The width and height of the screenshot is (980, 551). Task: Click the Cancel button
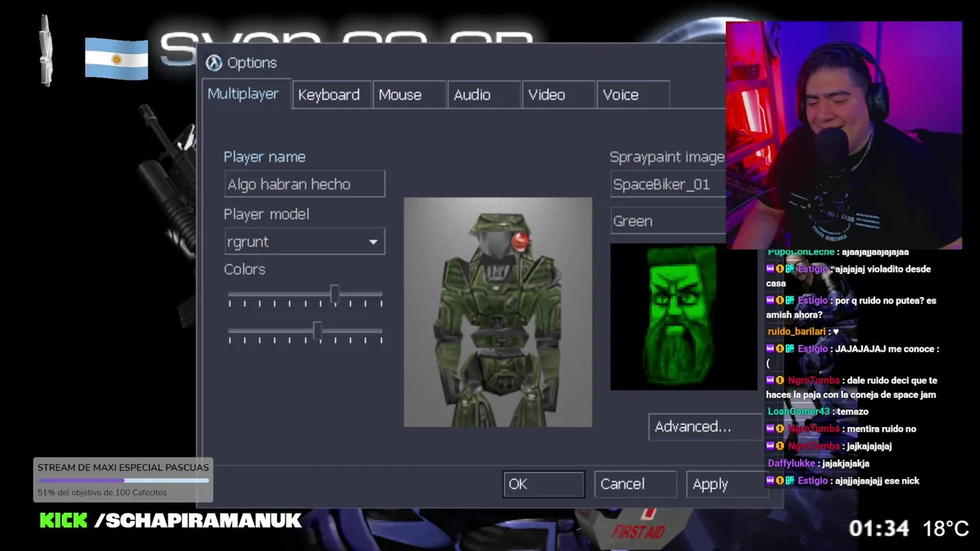point(635,484)
